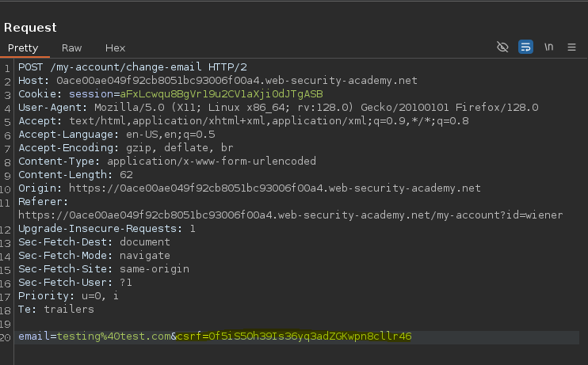The height and width of the screenshot is (365, 588).
Task: Place cursor on POST request line
Action: click(133, 67)
